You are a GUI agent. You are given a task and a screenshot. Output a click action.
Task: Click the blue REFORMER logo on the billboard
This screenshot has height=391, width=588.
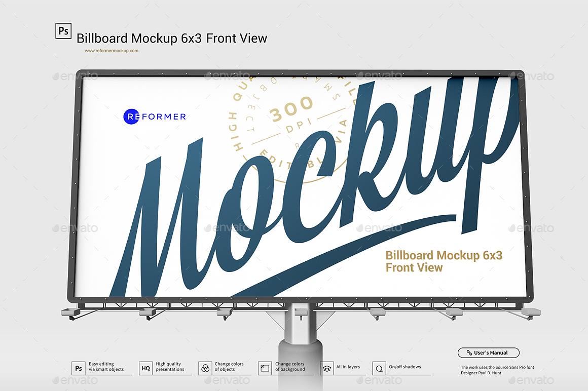[155, 116]
